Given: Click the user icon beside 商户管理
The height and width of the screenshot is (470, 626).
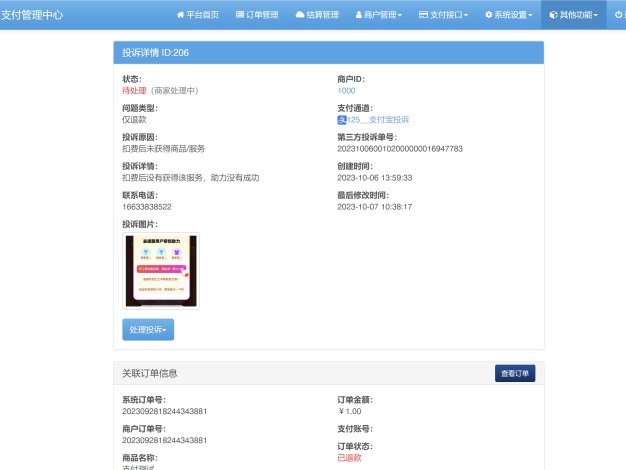Looking at the screenshot, I should 359,15.
